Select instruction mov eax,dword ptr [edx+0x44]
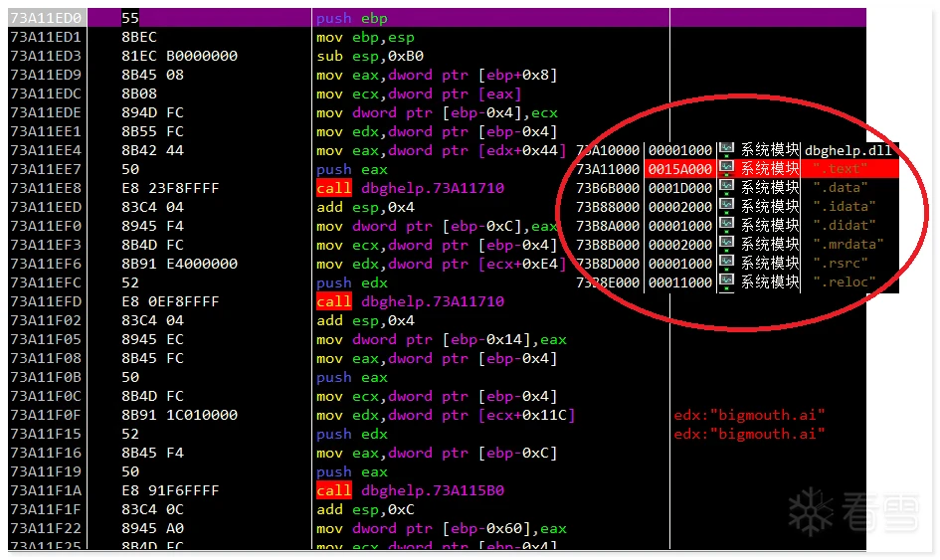The height and width of the screenshot is (560, 940). click(442, 150)
